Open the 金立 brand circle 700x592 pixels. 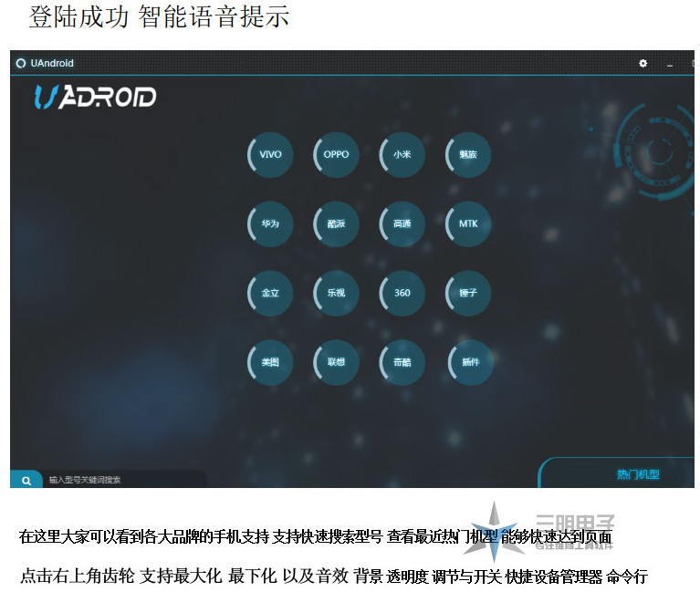(270, 293)
